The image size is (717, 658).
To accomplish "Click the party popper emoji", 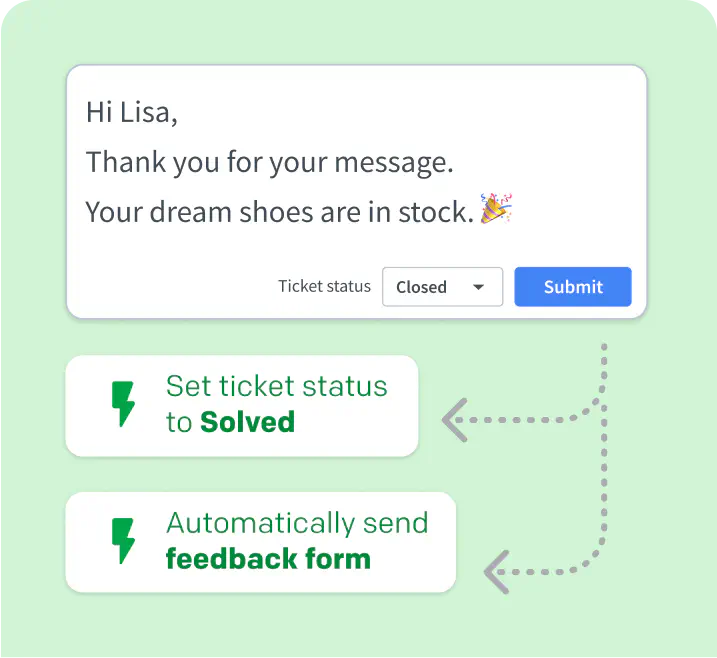I will click(496, 209).
